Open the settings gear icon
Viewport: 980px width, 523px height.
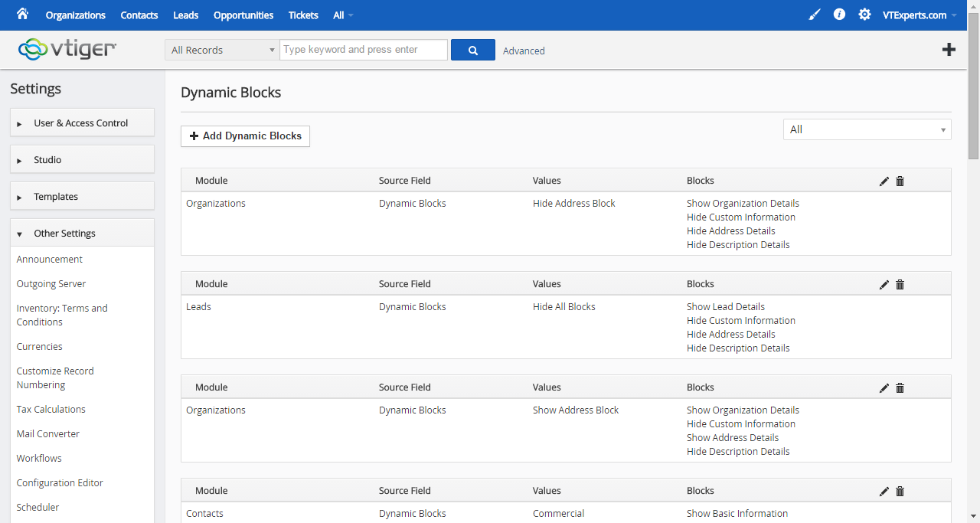[864, 15]
